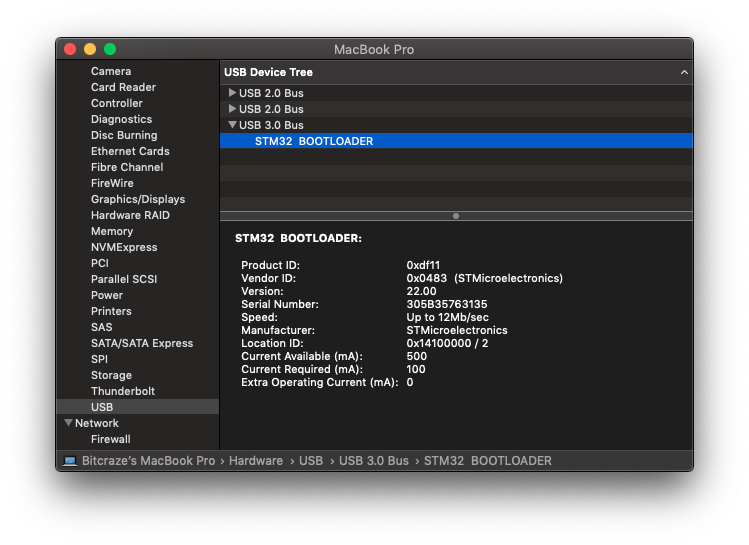Click the USB Device Tree sort chevron
The image size is (749, 545).
pyautogui.click(x=684, y=72)
